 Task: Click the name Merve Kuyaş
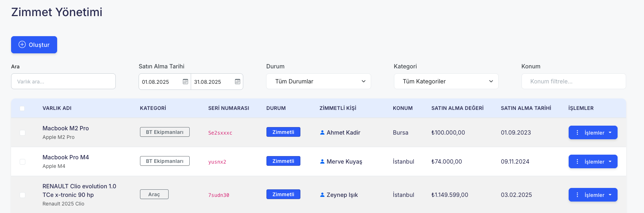tap(344, 161)
